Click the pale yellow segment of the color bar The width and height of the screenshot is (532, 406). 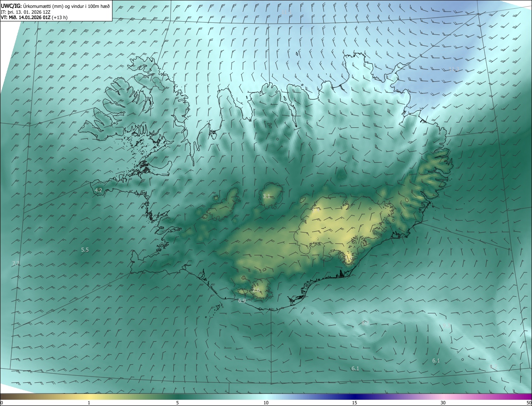[89, 396]
